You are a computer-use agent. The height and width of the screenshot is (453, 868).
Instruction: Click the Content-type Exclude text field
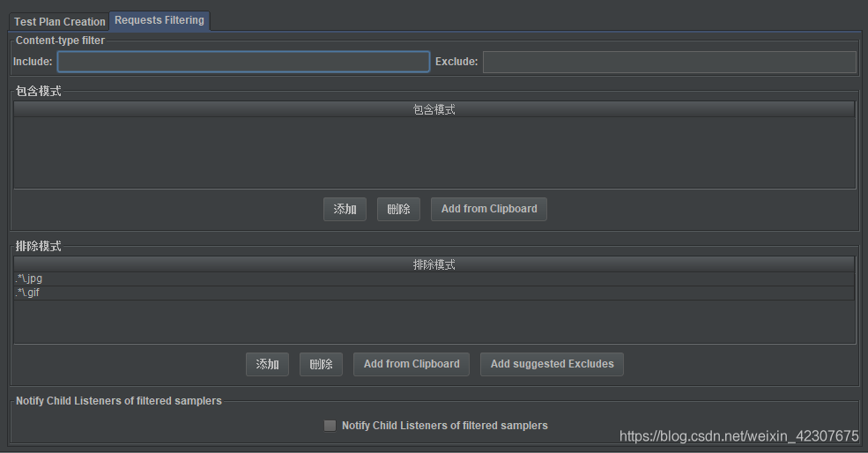pyautogui.click(x=669, y=62)
